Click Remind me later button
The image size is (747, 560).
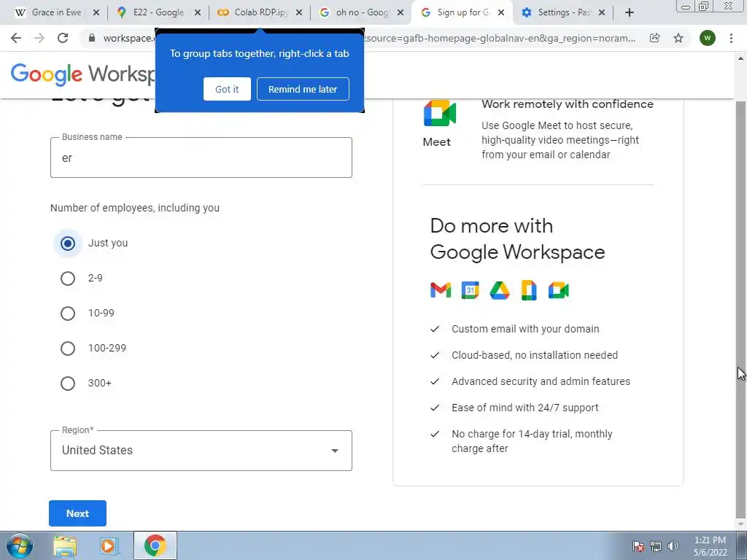tap(303, 89)
